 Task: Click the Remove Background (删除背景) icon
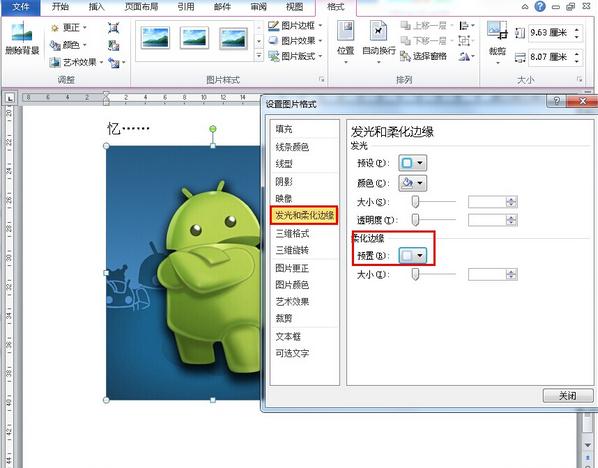pos(21,32)
